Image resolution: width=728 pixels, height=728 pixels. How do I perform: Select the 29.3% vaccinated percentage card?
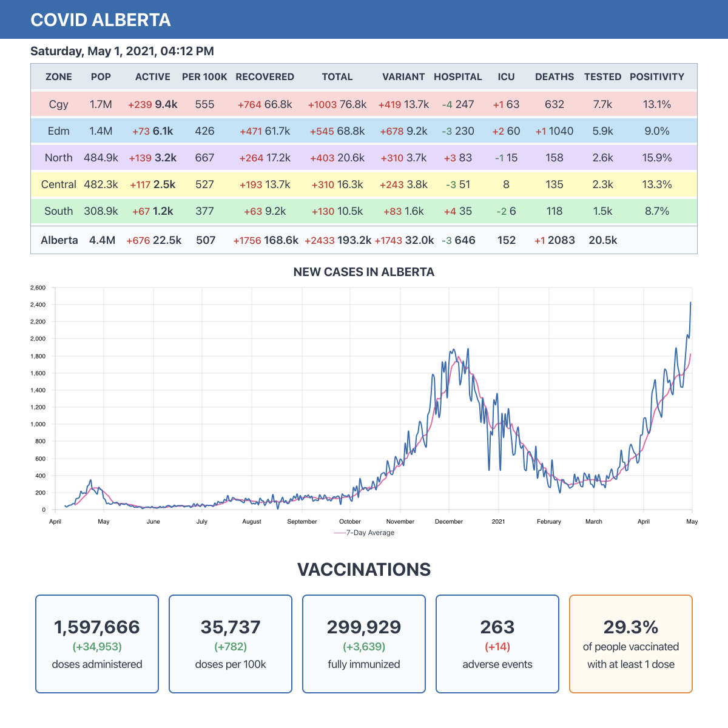click(630, 644)
